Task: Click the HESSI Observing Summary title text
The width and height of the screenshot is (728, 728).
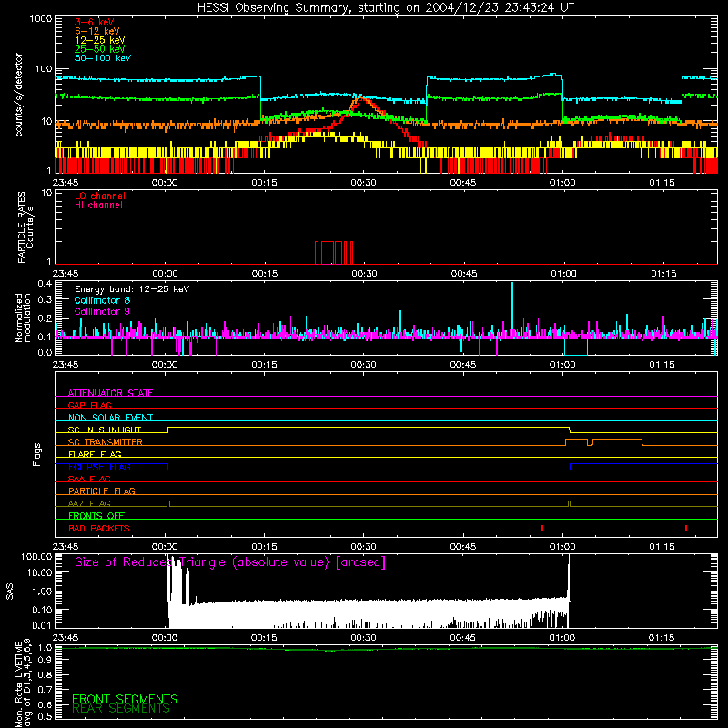Action: [x=385, y=8]
